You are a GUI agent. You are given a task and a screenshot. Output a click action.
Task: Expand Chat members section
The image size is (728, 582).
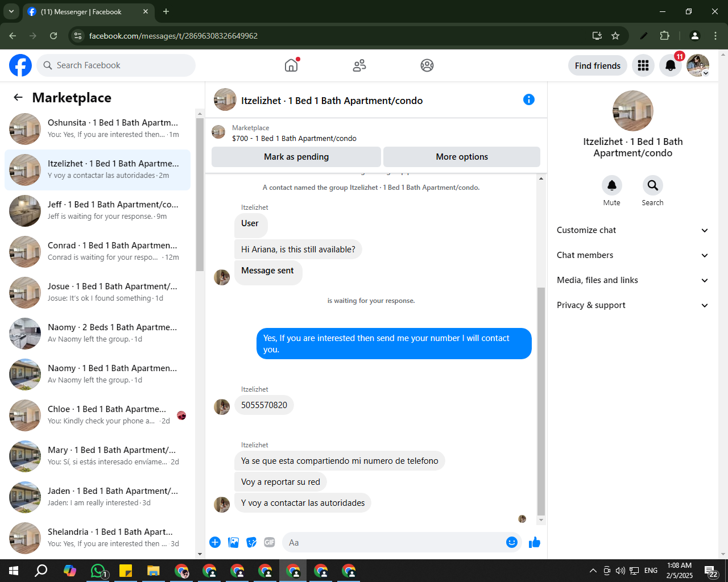point(632,255)
